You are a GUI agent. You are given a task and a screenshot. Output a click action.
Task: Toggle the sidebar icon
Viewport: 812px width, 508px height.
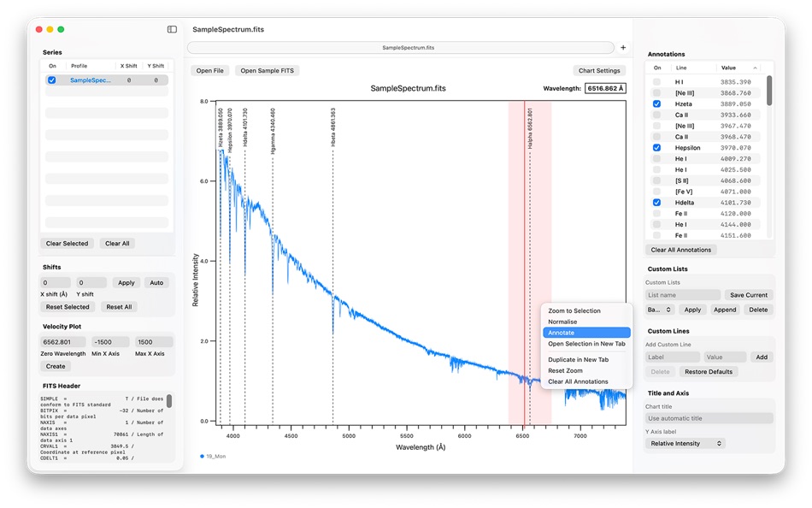[x=172, y=30]
